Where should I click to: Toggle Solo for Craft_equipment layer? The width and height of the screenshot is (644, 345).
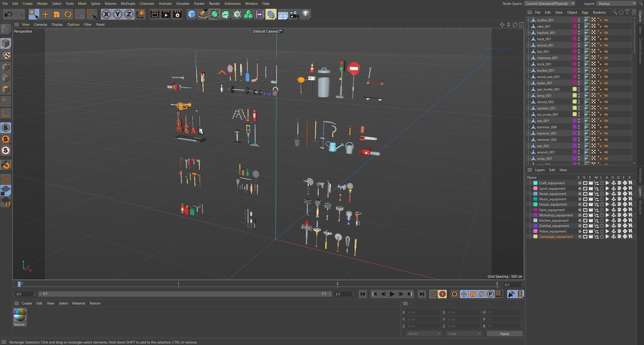coord(580,183)
